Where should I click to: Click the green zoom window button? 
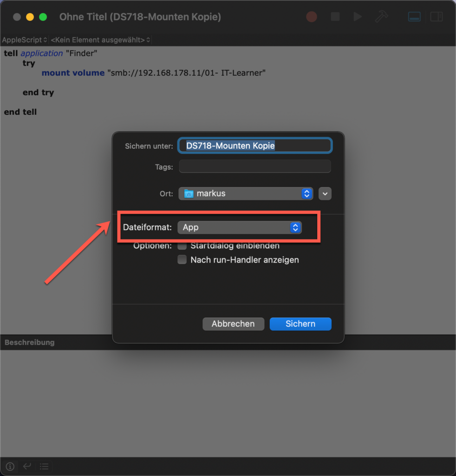[43, 17]
